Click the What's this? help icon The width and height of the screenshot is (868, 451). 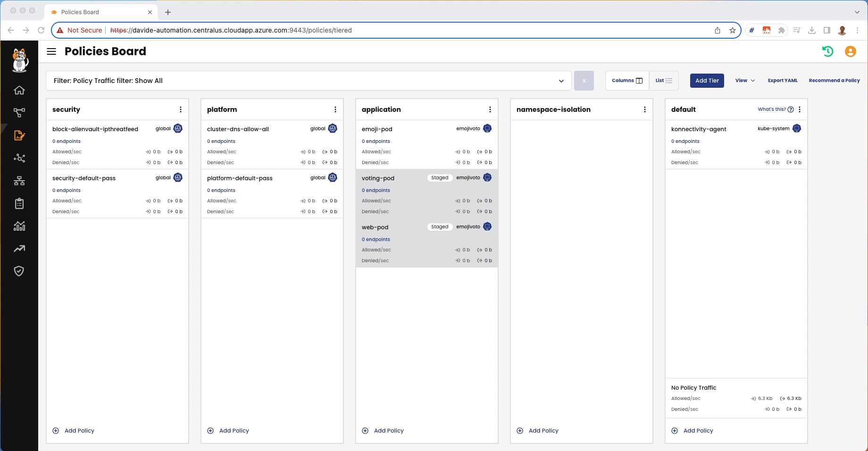click(x=791, y=109)
